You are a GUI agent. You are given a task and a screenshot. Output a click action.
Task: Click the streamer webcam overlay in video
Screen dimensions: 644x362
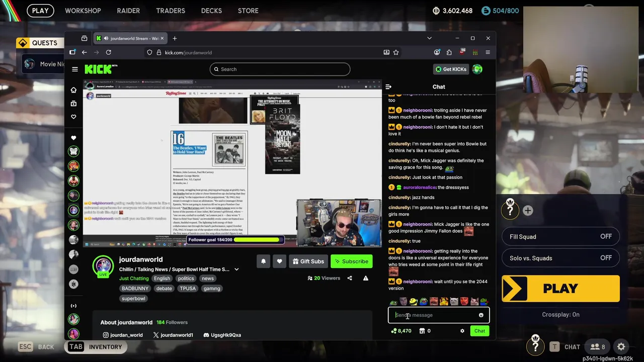(x=339, y=222)
